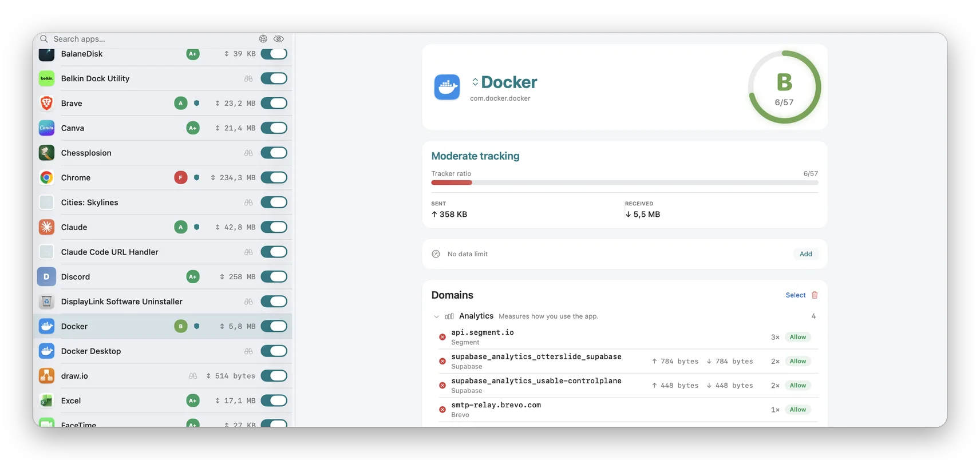Click the orange Claude starburst icon

point(47,227)
